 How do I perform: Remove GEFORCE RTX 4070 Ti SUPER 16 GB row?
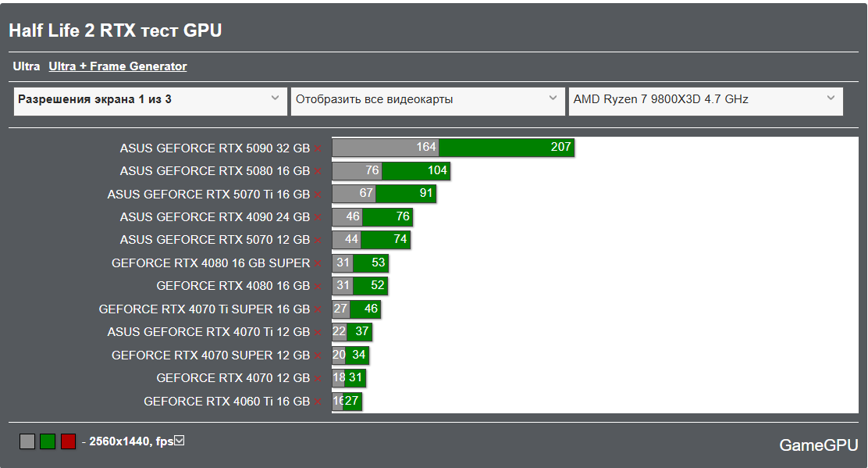pos(318,309)
